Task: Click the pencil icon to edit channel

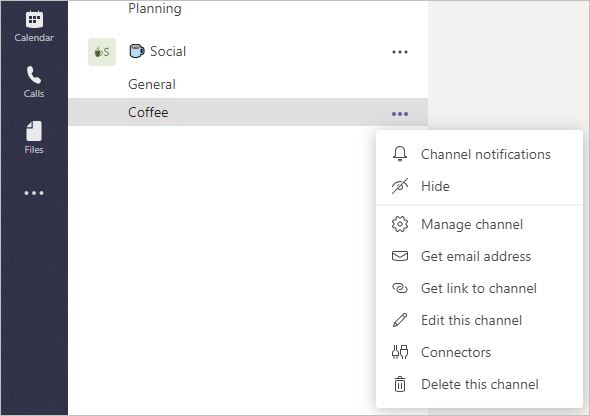Action: (x=400, y=320)
